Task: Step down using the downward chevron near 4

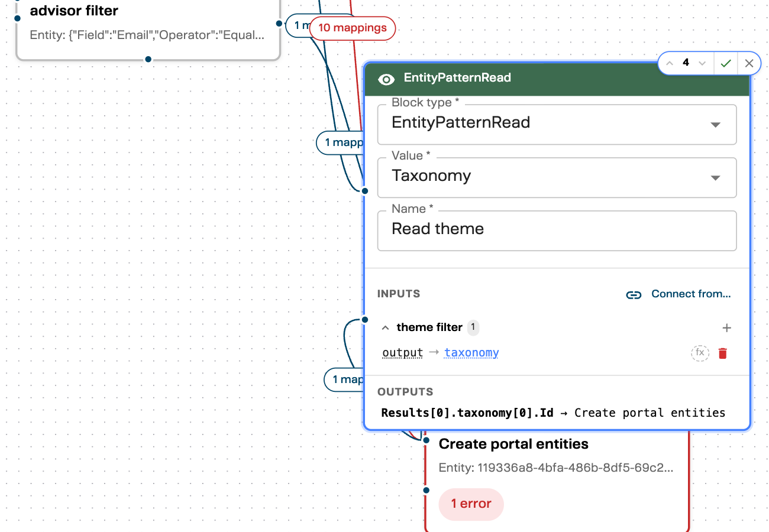Action: (702, 63)
